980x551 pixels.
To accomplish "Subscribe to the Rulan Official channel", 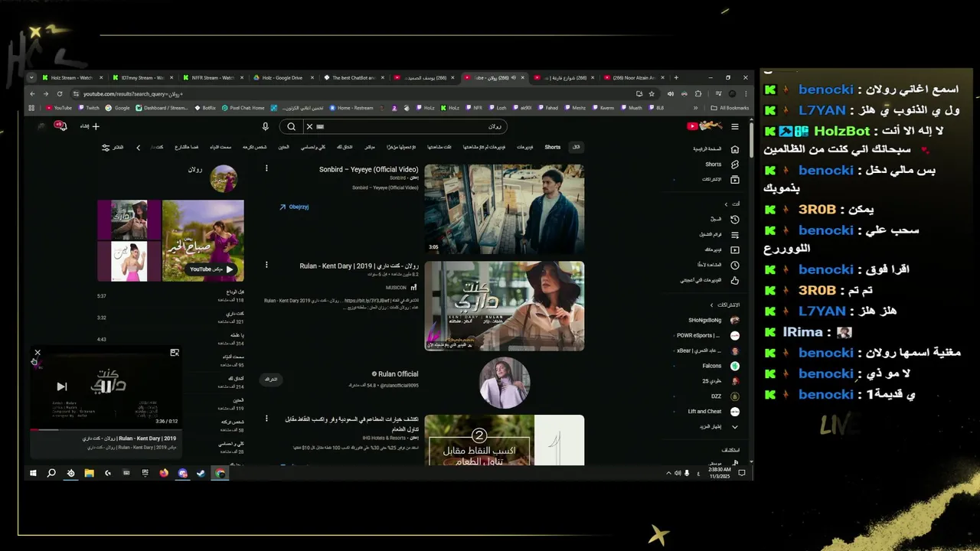I will click(271, 379).
